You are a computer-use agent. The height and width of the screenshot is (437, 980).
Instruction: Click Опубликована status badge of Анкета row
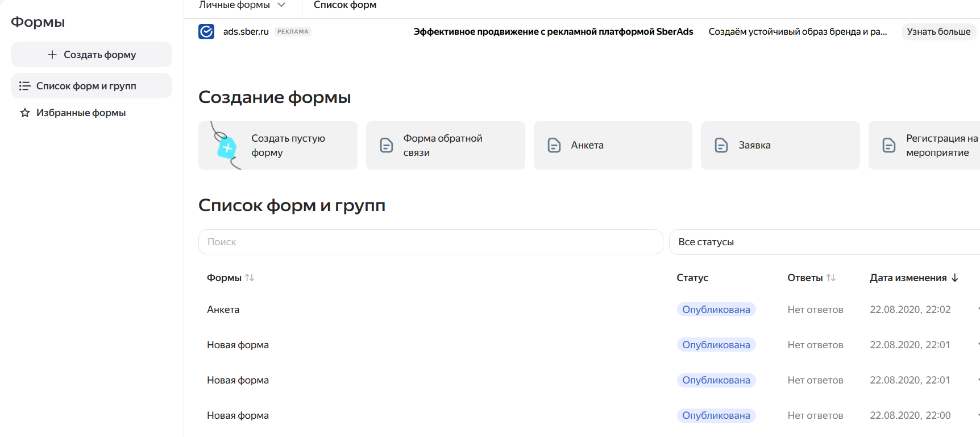[x=716, y=310]
